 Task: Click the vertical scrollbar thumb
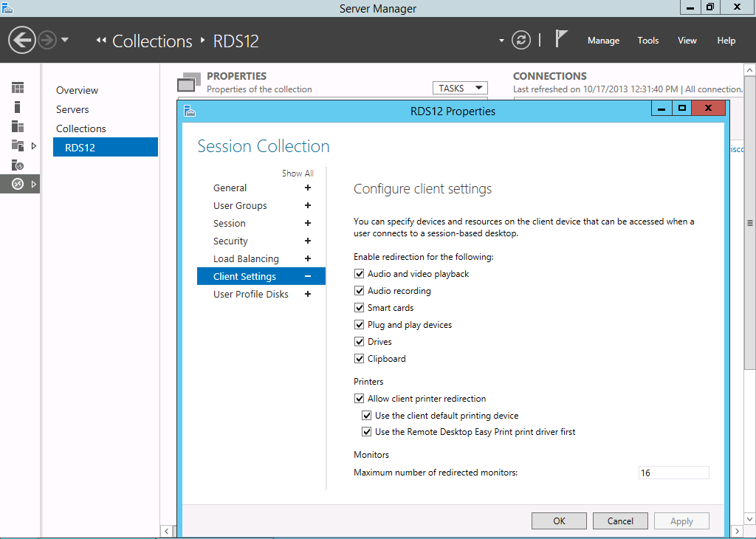[750, 223]
